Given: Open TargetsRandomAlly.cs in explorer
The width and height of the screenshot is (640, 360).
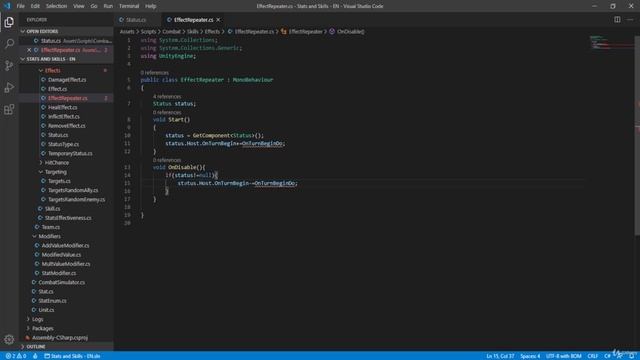Looking at the screenshot, I should point(73,190).
